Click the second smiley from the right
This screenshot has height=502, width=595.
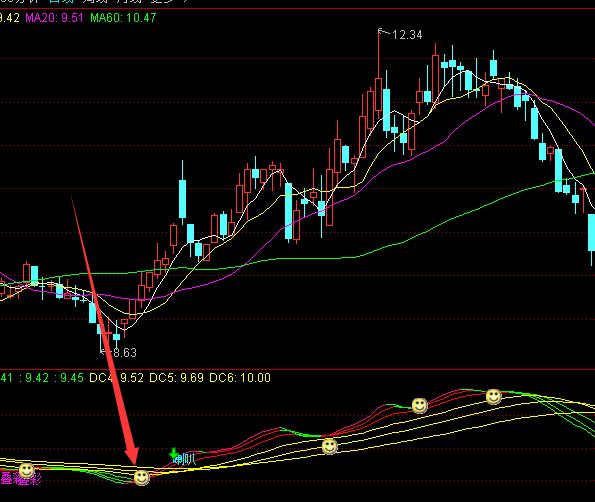pos(420,406)
